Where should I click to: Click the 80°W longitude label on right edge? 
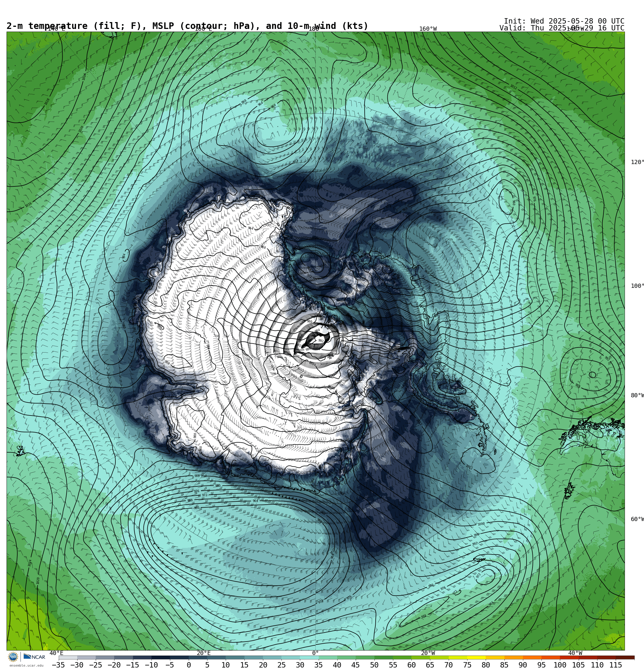637,395
